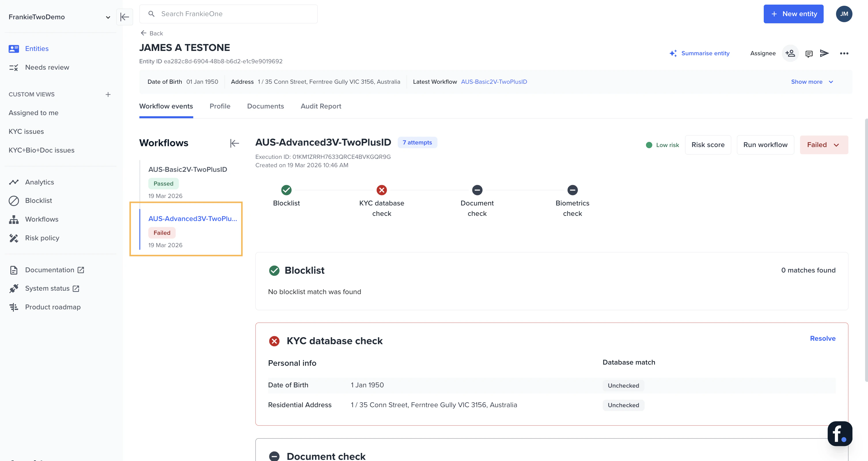Add a new custom view with plus icon

[108, 95]
